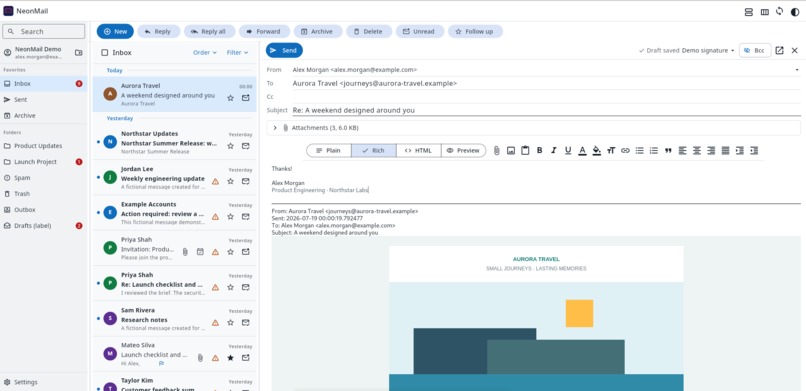This screenshot has width=806, height=391.
Task: Open account folder icon beside NeonMail Demo
Action: point(79,52)
